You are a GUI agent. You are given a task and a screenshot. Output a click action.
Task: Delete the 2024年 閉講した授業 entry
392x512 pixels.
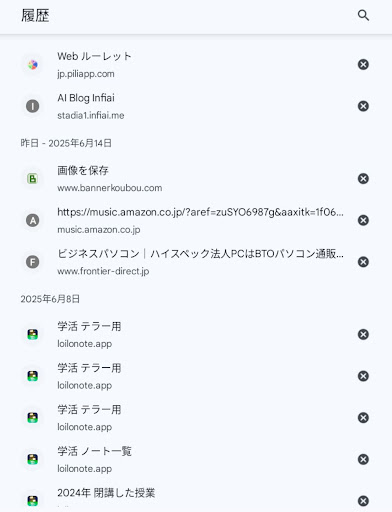pos(363,501)
